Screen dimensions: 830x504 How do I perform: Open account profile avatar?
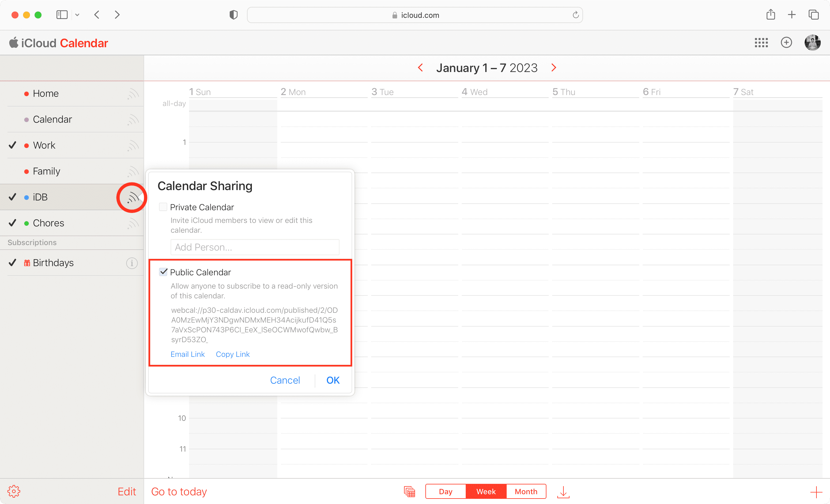812,43
